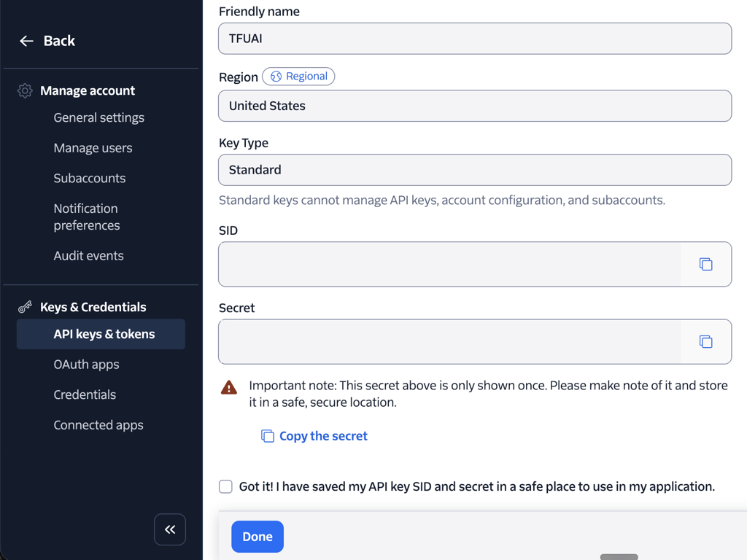Image resolution: width=747 pixels, height=560 pixels.
Task: Copy the Secret with its field copy icon
Action: [x=705, y=341]
